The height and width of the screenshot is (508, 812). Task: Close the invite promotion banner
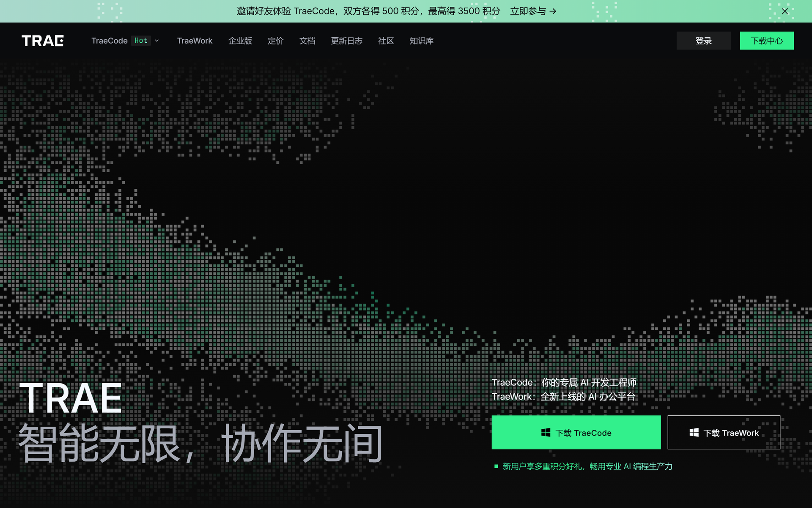(785, 11)
